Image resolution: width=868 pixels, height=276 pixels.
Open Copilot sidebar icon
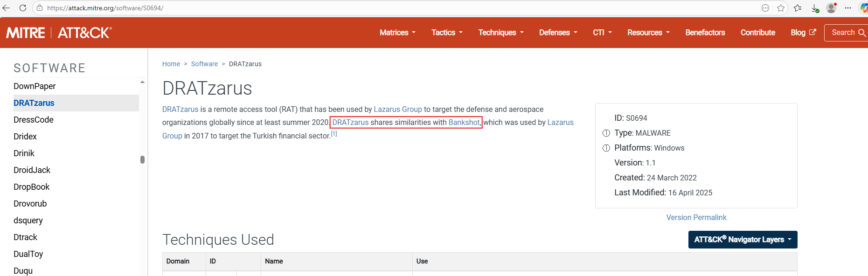[864, 8]
